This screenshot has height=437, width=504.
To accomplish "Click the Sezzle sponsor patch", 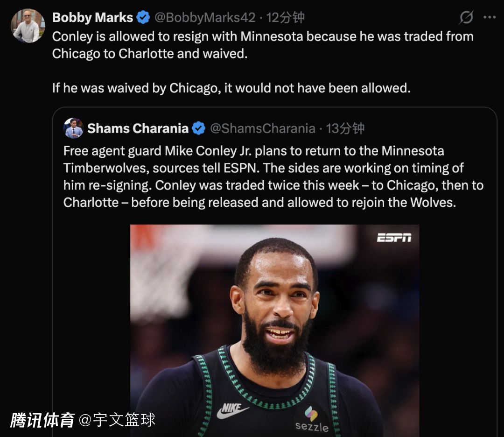I will pyautogui.click(x=311, y=420).
